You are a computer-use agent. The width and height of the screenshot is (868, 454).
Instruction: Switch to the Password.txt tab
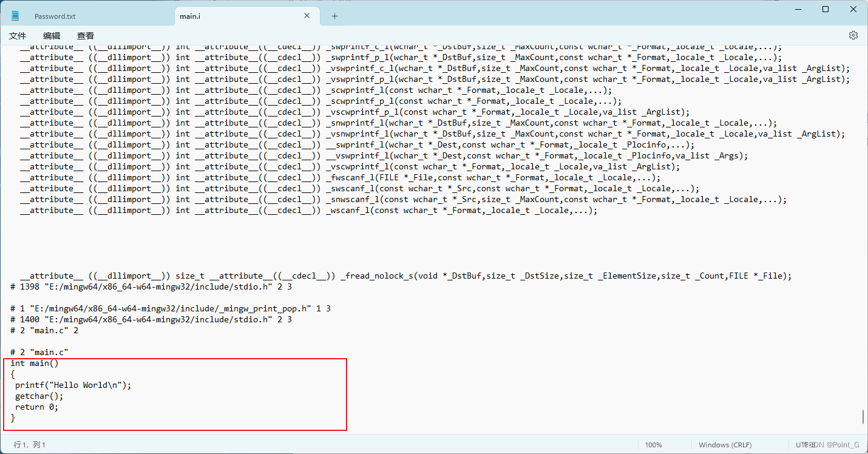point(55,16)
